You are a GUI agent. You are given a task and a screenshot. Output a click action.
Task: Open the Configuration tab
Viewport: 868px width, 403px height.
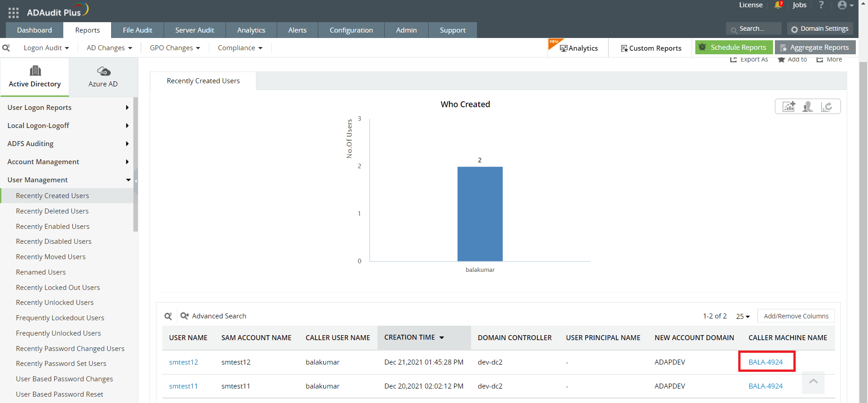351,30
